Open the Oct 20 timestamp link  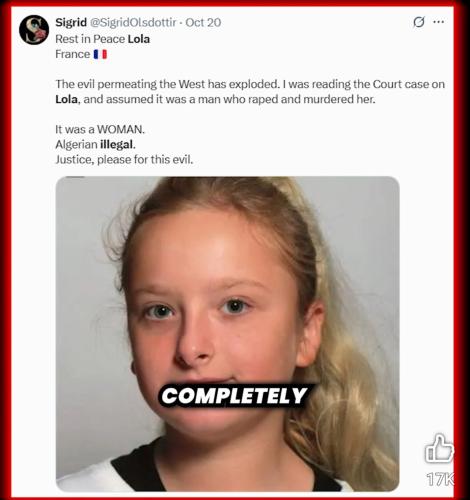(x=203, y=22)
